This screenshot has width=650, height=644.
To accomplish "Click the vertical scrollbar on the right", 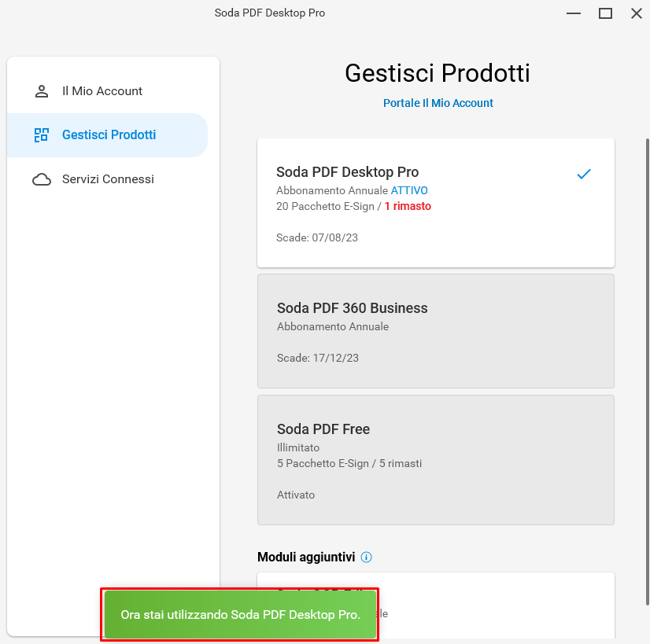I will 648,372.
